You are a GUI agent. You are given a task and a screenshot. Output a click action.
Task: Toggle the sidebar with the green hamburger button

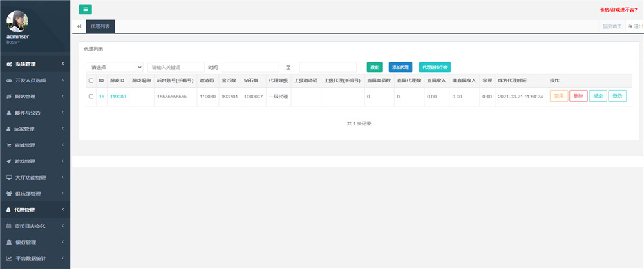(x=85, y=9)
